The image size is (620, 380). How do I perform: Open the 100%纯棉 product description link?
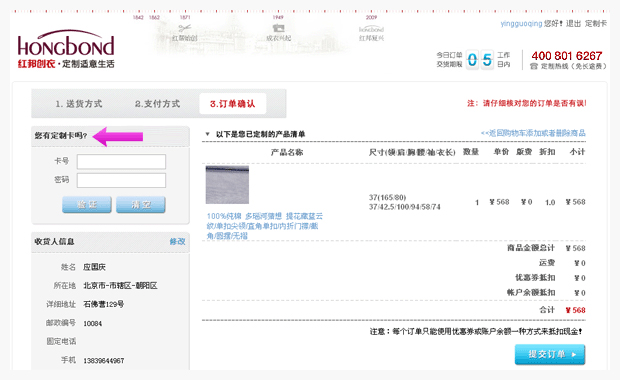[x=265, y=226]
